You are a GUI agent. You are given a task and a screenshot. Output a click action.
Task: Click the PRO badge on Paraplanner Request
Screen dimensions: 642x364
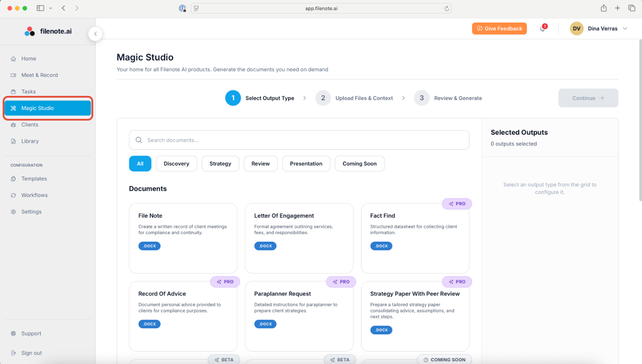coord(341,282)
